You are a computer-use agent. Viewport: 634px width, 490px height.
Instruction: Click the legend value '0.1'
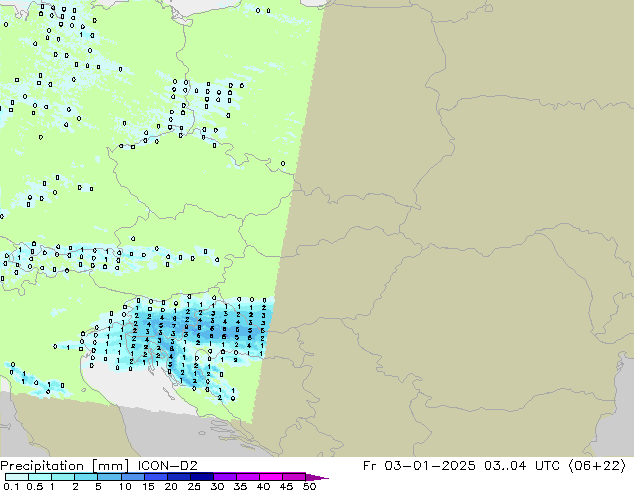(11, 486)
